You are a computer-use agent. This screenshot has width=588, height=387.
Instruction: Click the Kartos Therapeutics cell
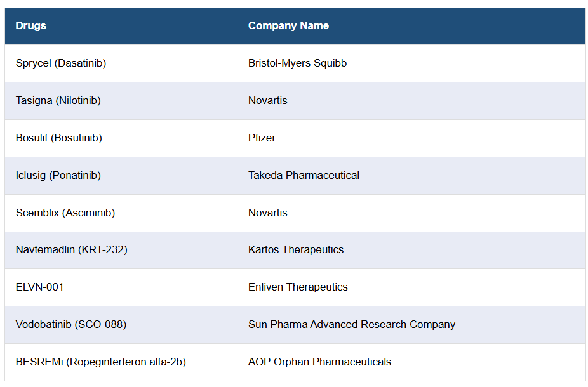click(x=296, y=250)
